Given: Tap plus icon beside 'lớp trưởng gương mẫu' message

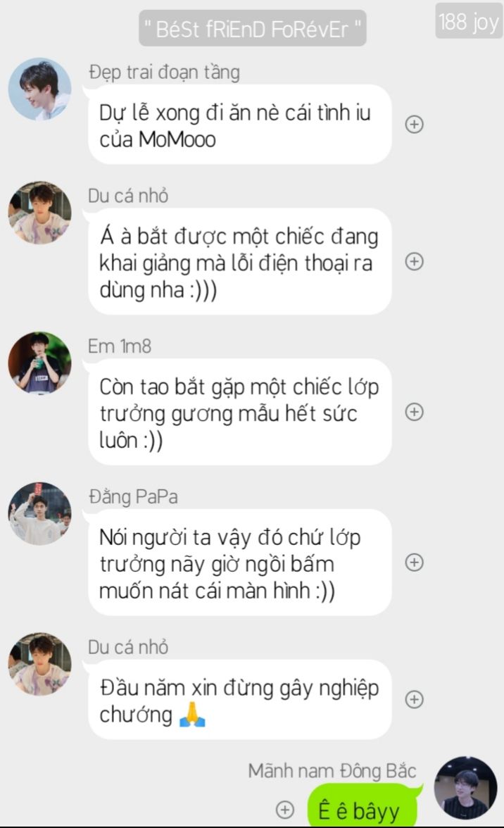Looking at the screenshot, I should (415, 412).
